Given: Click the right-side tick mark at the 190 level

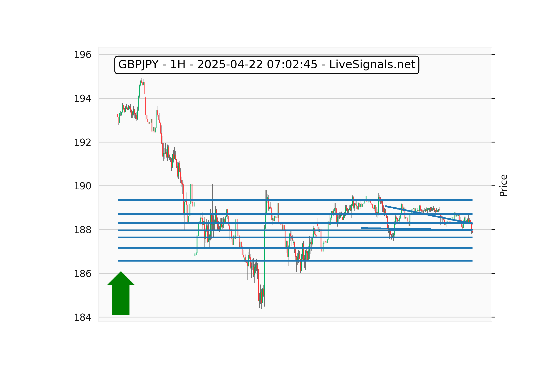Looking at the screenshot, I should [x=493, y=186].
